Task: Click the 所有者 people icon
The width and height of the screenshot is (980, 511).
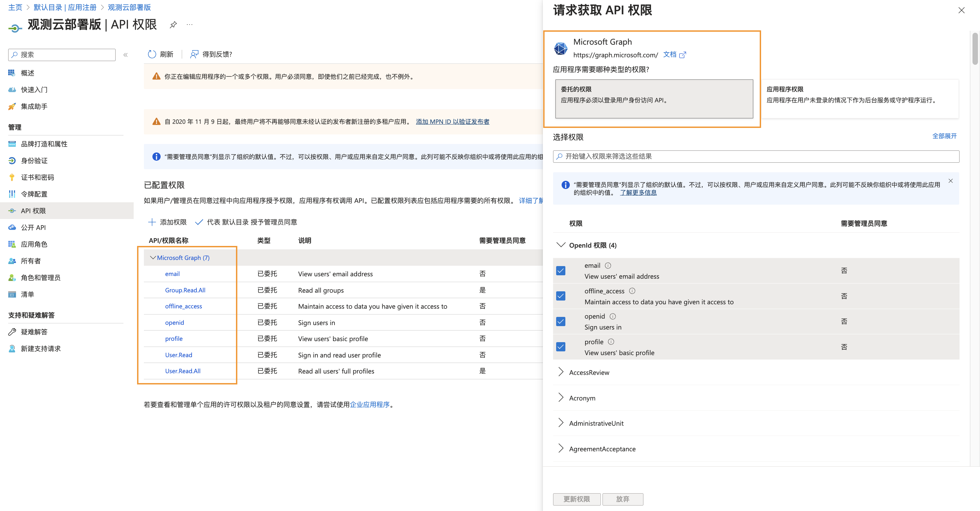Action: pos(12,261)
